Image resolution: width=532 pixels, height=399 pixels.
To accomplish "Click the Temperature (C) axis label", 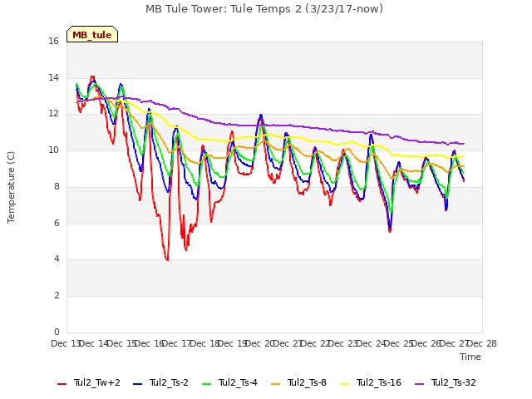I will point(11,187).
